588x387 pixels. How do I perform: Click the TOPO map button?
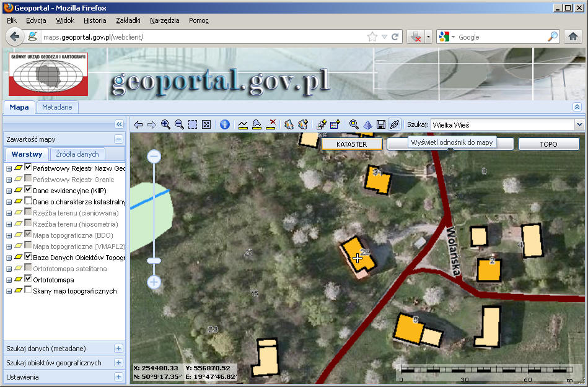548,144
